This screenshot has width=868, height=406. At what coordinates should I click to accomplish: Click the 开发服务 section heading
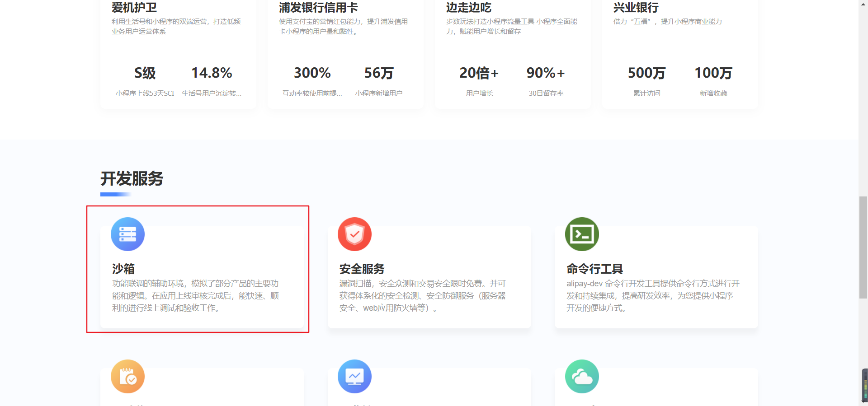[x=132, y=178]
